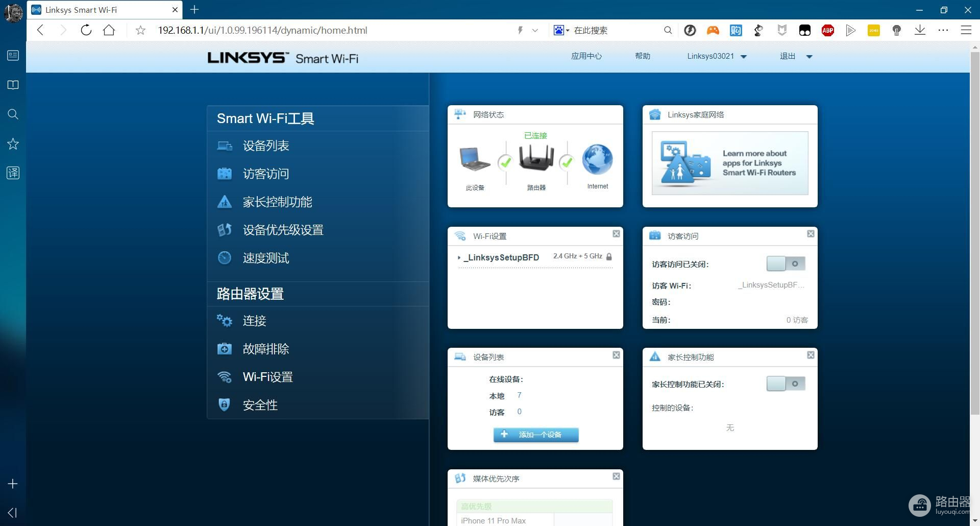Bookmark page with the star icon
This screenshot has width=980, height=526.
click(140, 31)
